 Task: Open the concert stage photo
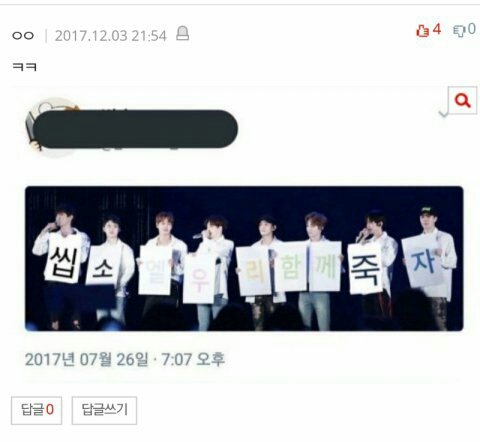coord(244,259)
